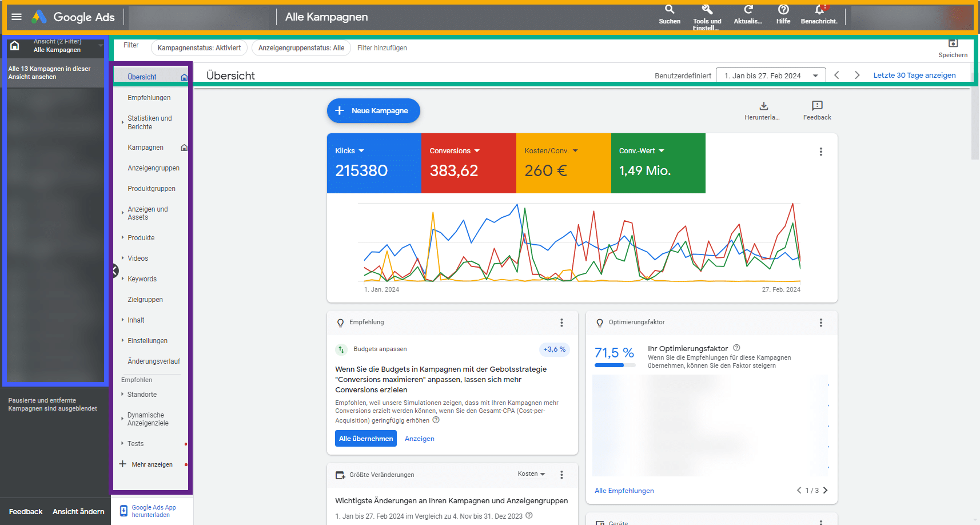The width and height of the screenshot is (980, 525).
Task: Open Empfehlungen in the navigation
Action: (x=149, y=98)
